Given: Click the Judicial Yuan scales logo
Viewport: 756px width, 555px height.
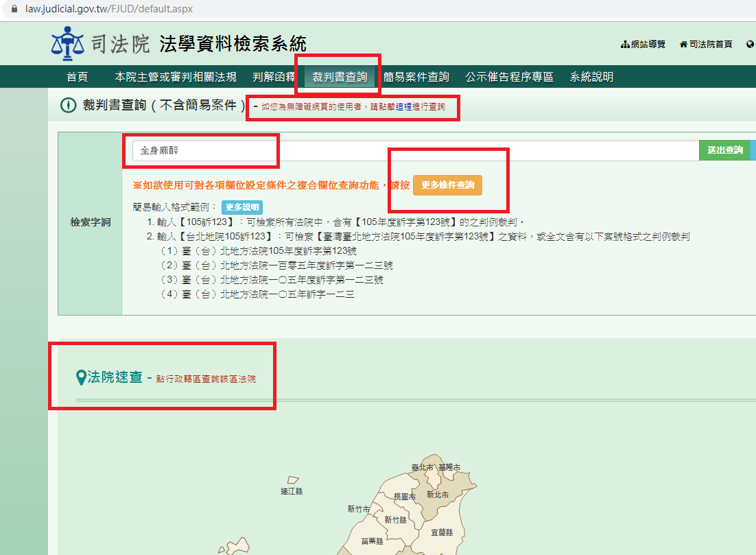Looking at the screenshot, I should coord(67,43).
